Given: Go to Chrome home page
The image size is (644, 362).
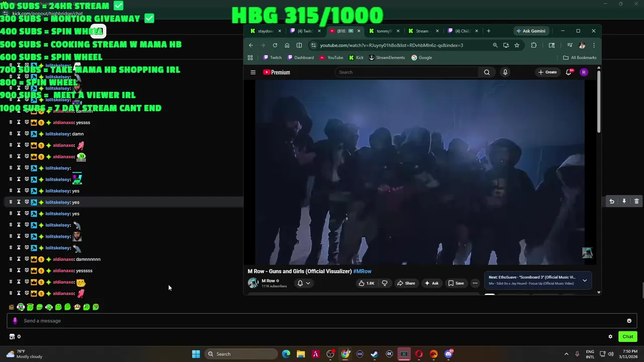Looking at the screenshot, I should [x=287, y=45].
